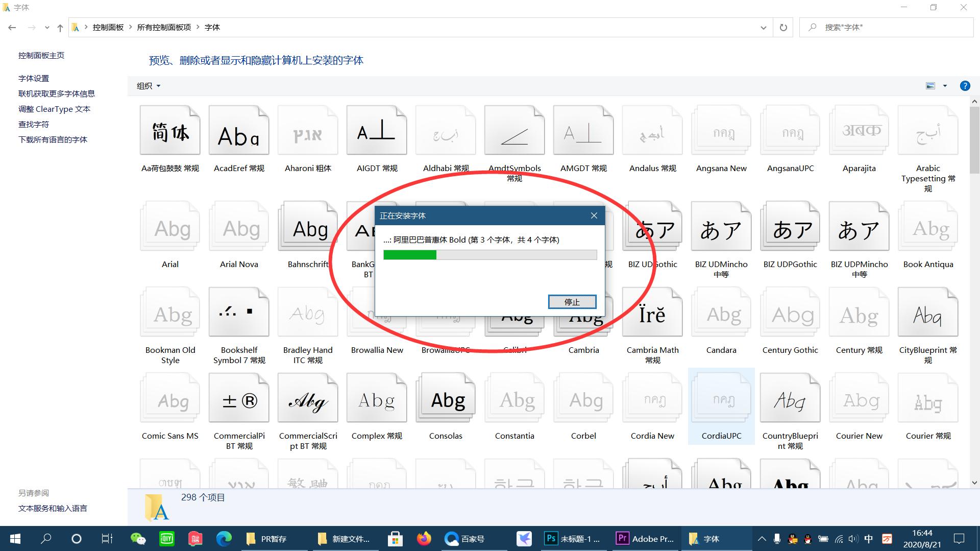
Task: Click the change-view icon above the font list
Action: [930, 86]
